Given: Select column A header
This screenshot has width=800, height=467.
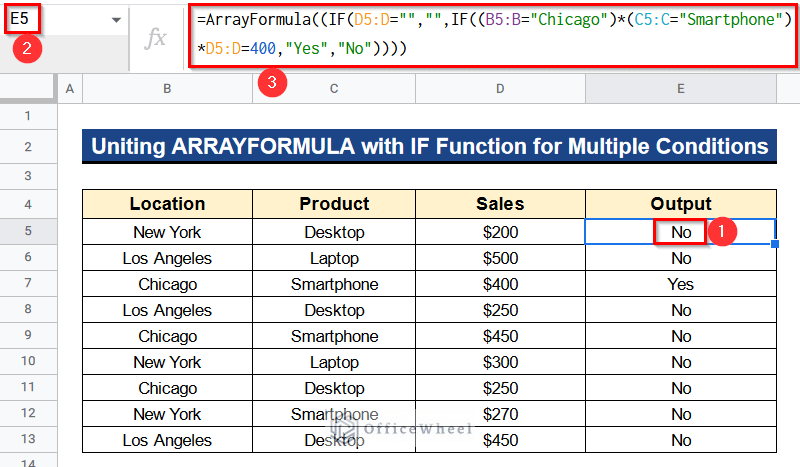Looking at the screenshot, I should (x=70, y=89).
